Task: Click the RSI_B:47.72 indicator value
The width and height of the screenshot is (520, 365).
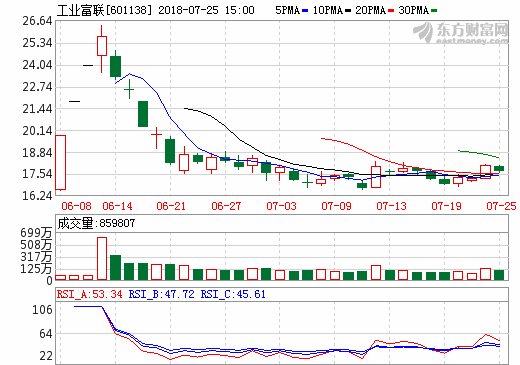Action: (161, 294)
